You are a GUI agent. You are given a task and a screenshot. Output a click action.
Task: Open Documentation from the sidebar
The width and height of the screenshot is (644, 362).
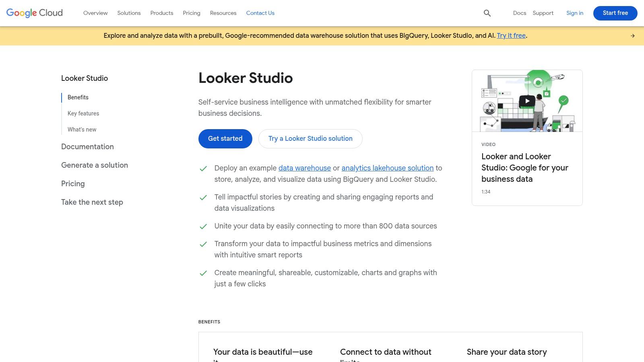[87, 147]
